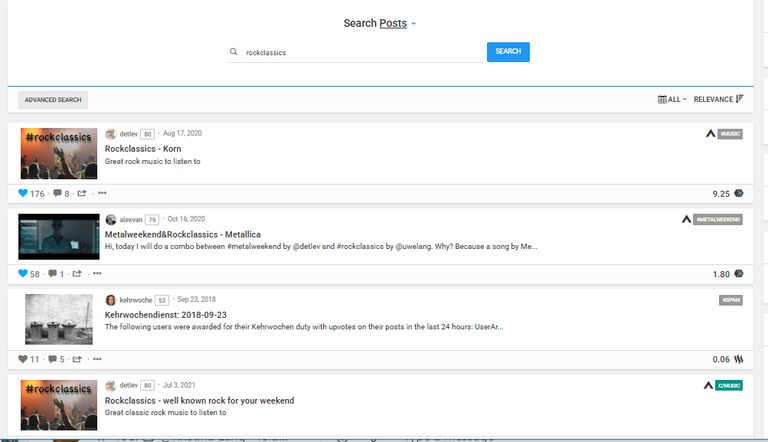Reblog the Rockclassics - Korn post
The image size is (768, 442).
[82, 193]
